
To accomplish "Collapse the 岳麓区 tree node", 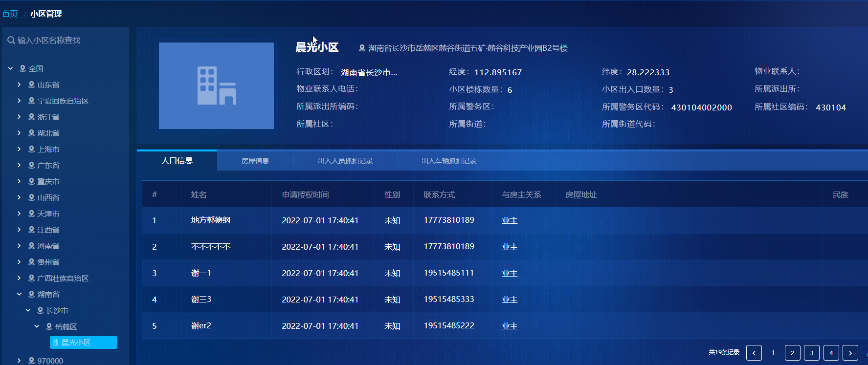I will click(x=37, y=327).
